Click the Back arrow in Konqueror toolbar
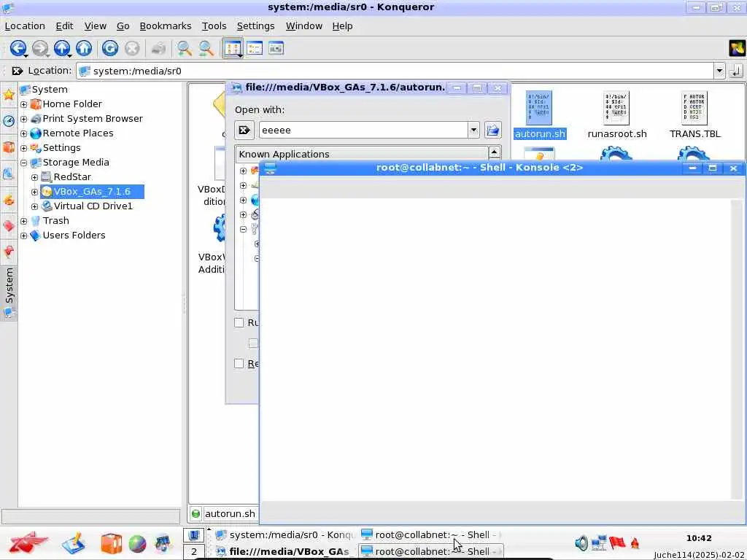The image size is (747, 560). (18, 48)
